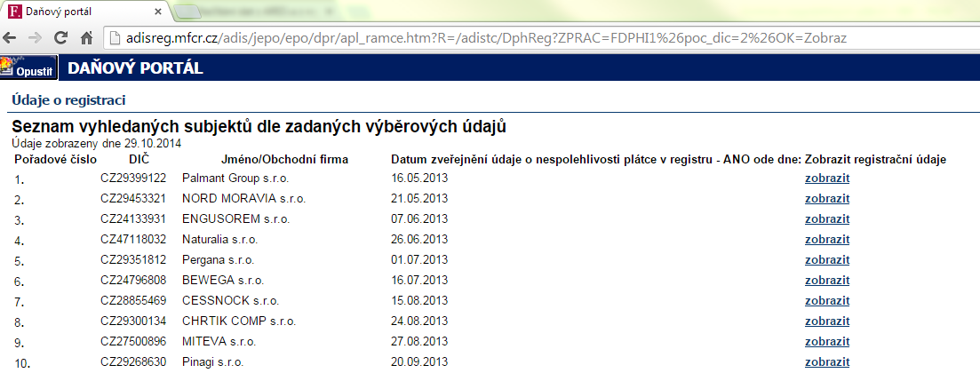980x373 pixels.
Task: Select the Daňový portál browser tab
Action: tap(84, 12)
